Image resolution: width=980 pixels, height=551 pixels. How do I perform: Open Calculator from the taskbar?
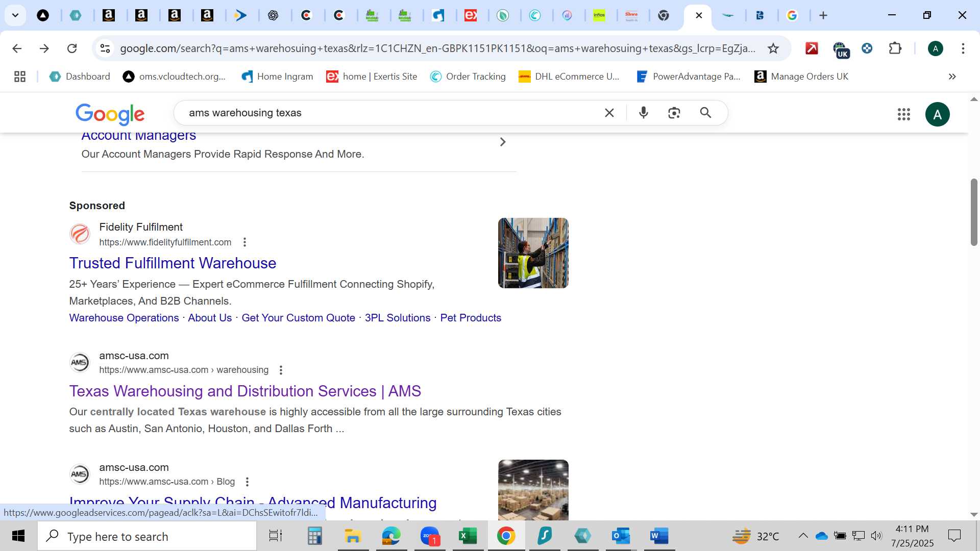pos(314,536)
